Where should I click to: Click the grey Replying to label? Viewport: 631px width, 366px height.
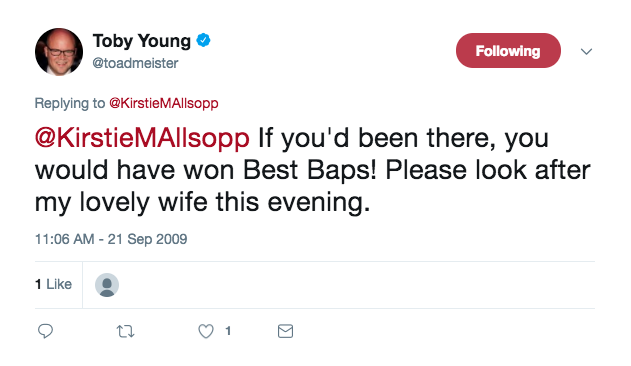click(70, 103)
